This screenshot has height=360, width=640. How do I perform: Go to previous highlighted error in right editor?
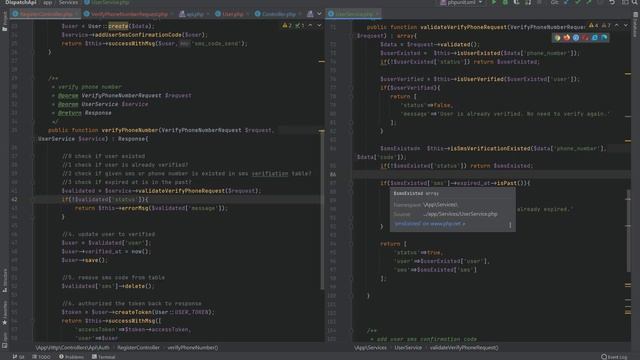click(617, 25)
